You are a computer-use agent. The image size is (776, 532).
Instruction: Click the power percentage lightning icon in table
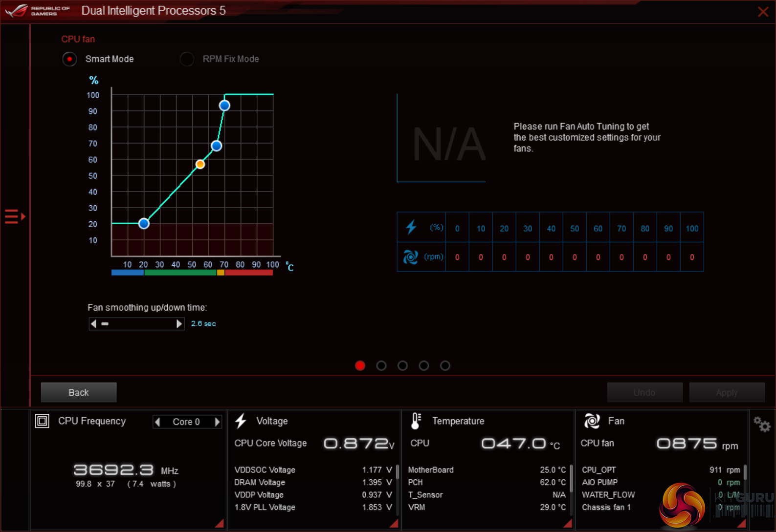pyautogui.click(x=411, y=227)
